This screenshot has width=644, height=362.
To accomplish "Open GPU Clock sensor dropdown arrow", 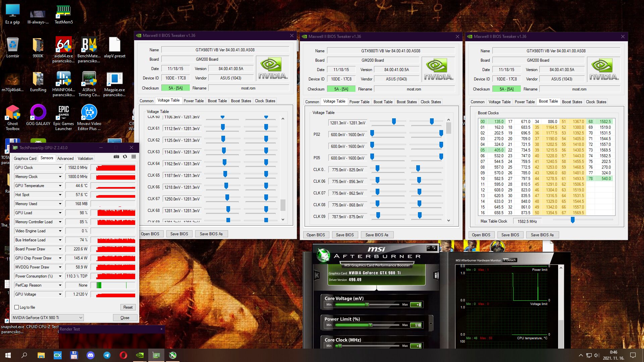I will coord(60,168).
